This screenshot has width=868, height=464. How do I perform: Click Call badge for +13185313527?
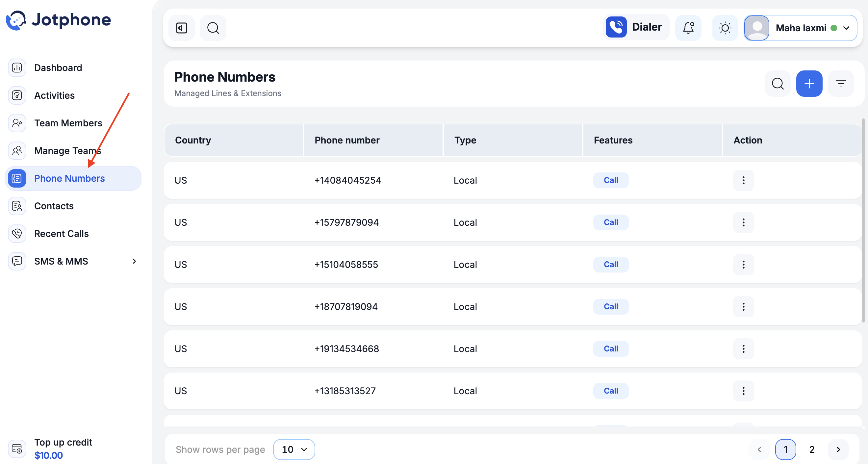611,391
